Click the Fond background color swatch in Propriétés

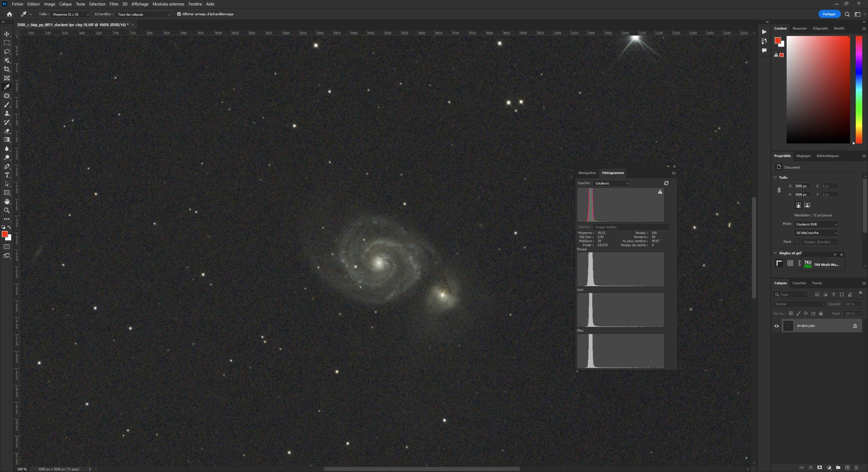797,242
